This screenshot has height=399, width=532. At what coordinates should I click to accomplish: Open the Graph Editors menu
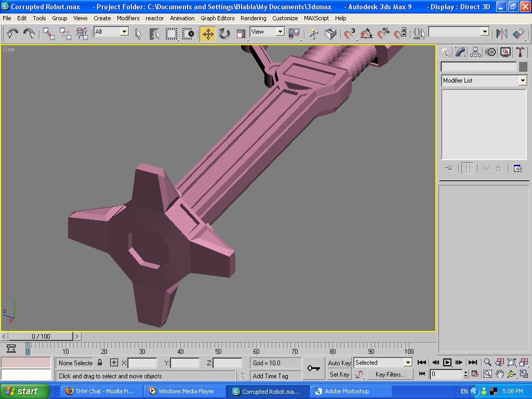218,18
